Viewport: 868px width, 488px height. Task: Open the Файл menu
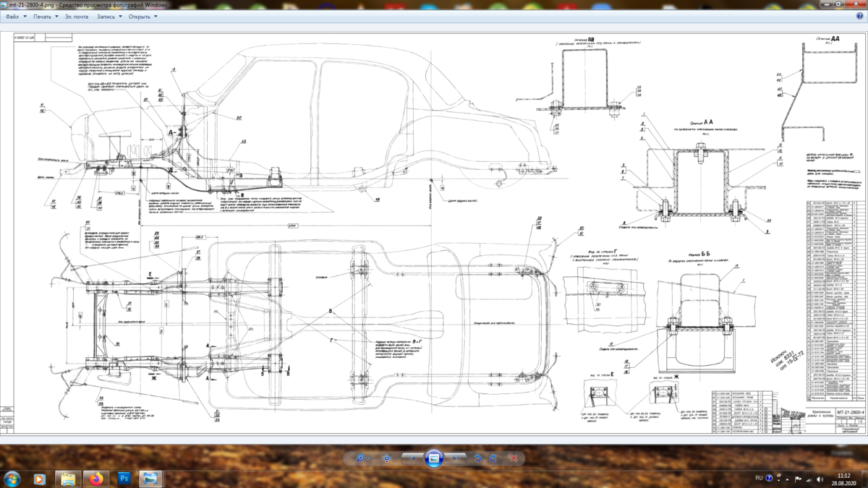tap(15, 16)
